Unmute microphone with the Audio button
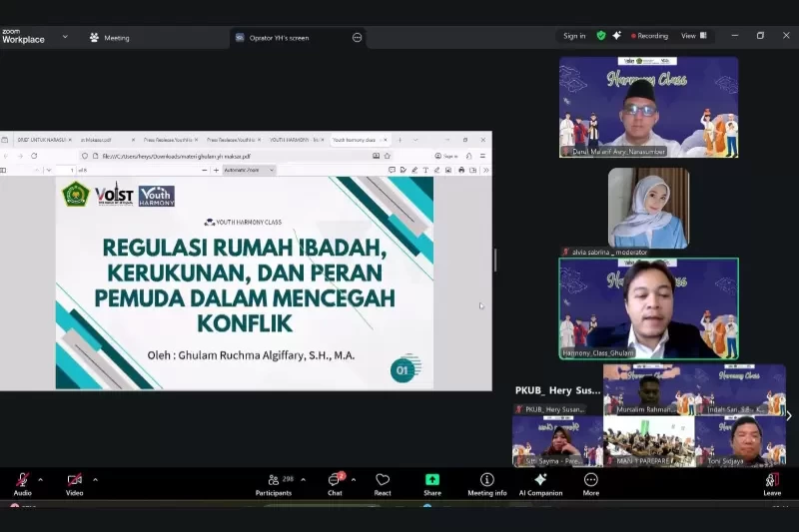 click(x=22, y=481)
